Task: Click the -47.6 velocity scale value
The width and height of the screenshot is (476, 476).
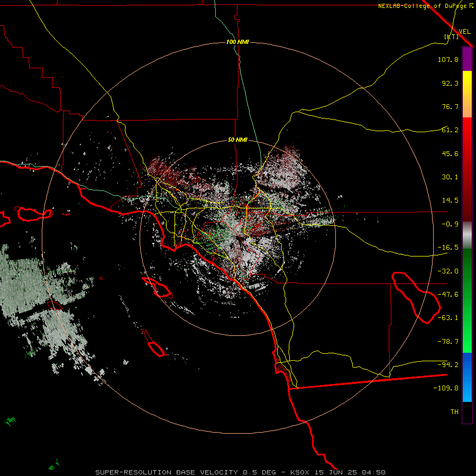Action: tap(448, 295)
